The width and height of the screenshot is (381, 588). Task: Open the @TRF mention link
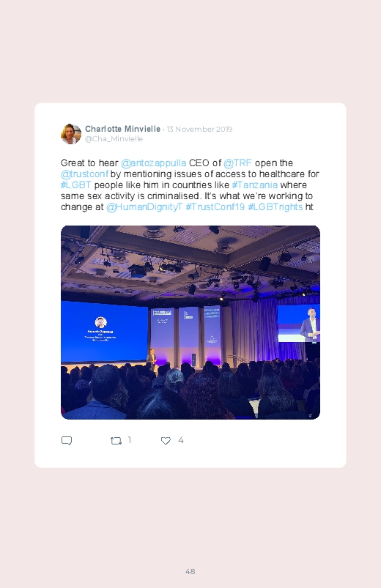click(237, 163)
